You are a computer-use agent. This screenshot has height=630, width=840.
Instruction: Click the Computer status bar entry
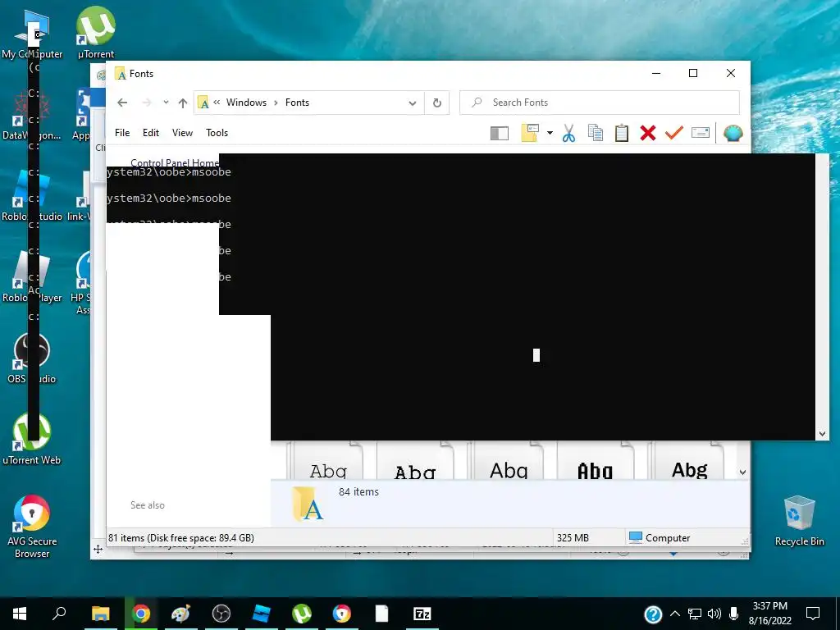pyautogui.click(x=660, y=537)
